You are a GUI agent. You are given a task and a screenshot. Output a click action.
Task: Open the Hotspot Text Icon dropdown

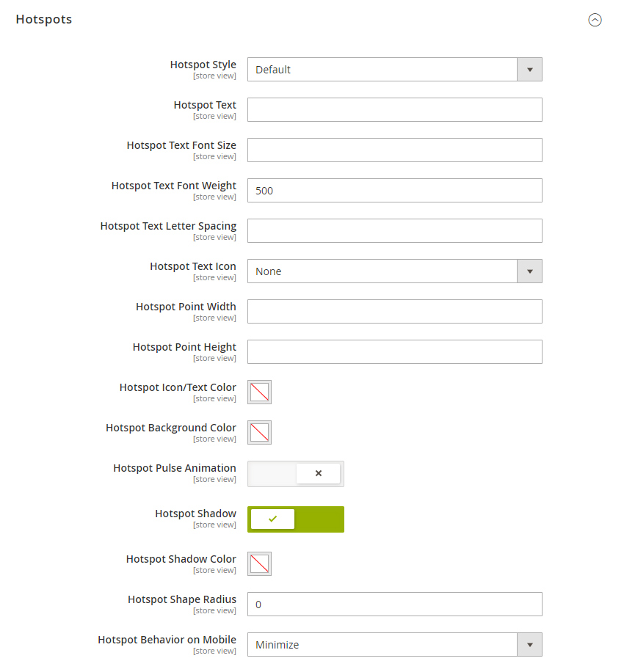click(x=394, y=271)
